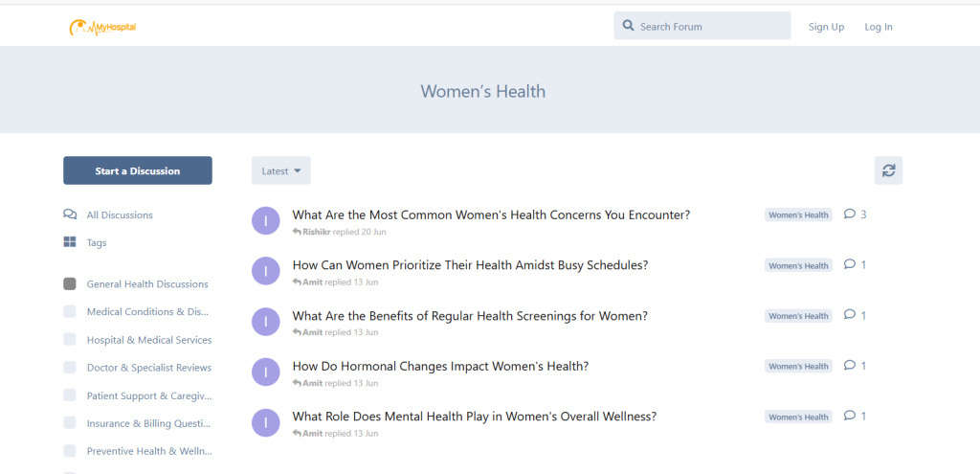
Task: Click the avatar beside the Mental Health discussion
Action: [x=266, y=422]
